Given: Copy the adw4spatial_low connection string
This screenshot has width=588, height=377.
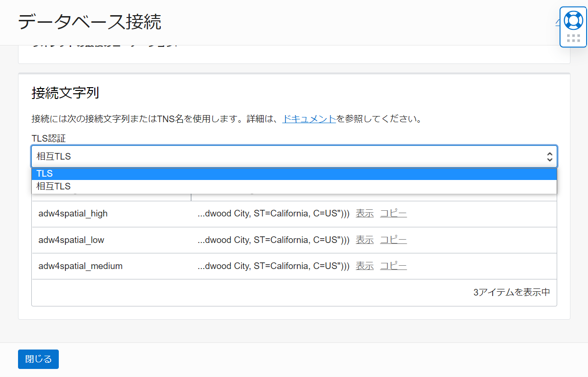Looking at the screenshot, I should pyautogui.click(x=393, y=240).
